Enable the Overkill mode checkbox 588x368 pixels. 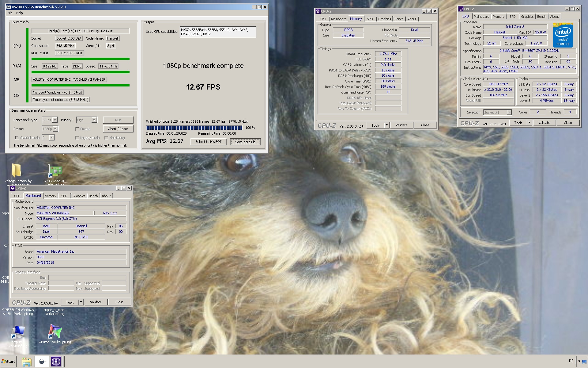(17, 138)
